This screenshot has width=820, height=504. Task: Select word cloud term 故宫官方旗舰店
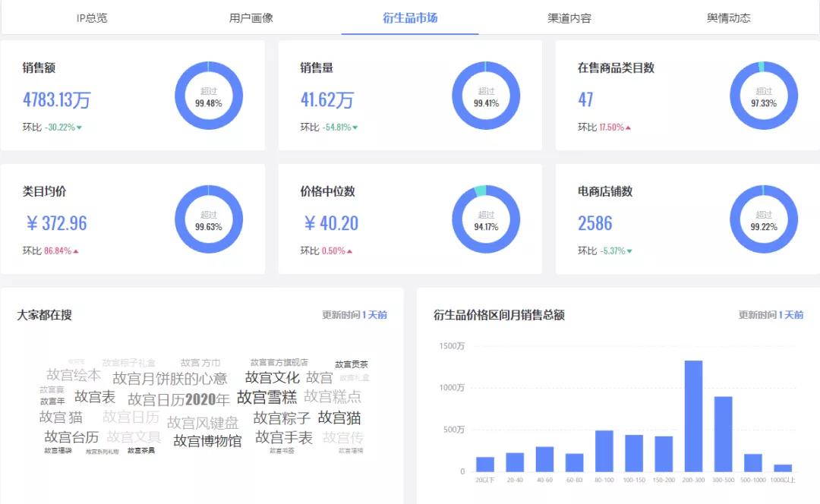[x=279, y=362]
